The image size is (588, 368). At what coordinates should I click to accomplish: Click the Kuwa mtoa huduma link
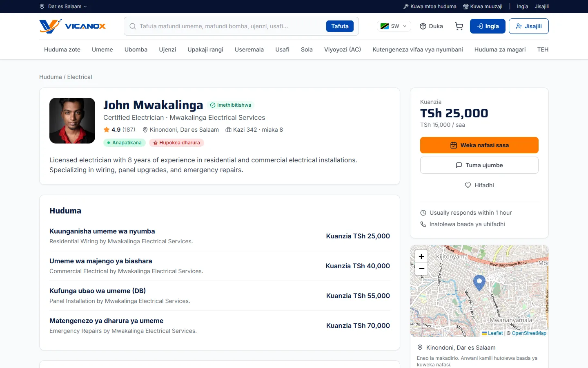coord(430,7)
